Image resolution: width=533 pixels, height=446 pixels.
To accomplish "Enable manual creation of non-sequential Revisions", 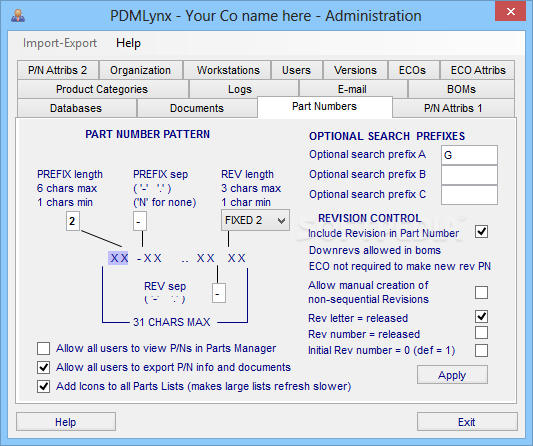I will click(x=481, y=292).
